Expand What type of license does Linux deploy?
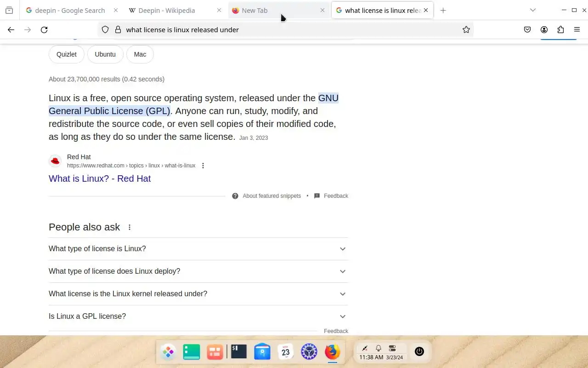The width and height of the screenshot is (588, 368). (198, 271)
